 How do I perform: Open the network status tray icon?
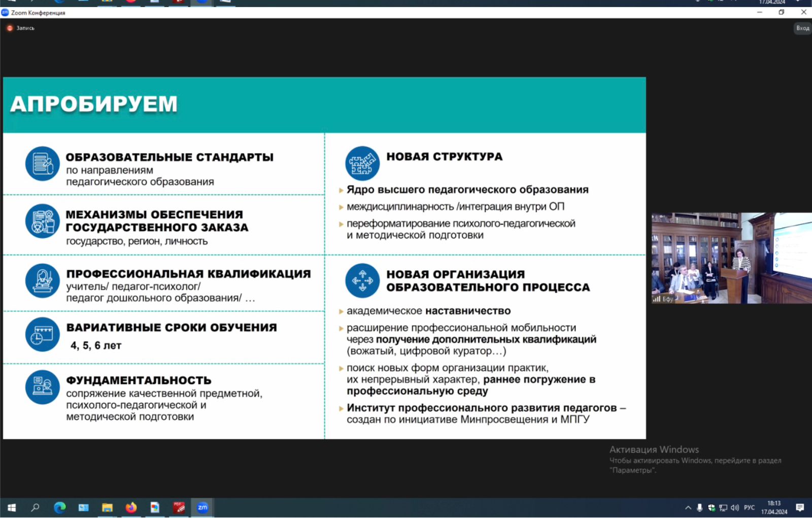point(723,507)
